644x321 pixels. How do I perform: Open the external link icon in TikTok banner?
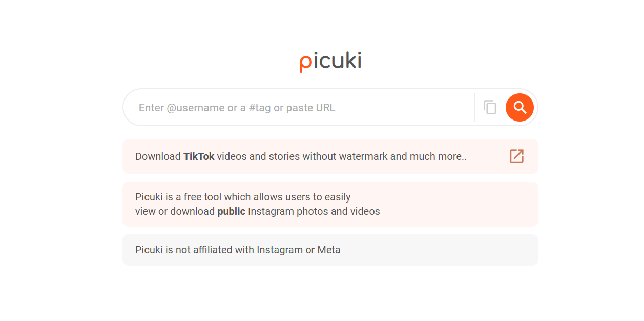point(516,156)
